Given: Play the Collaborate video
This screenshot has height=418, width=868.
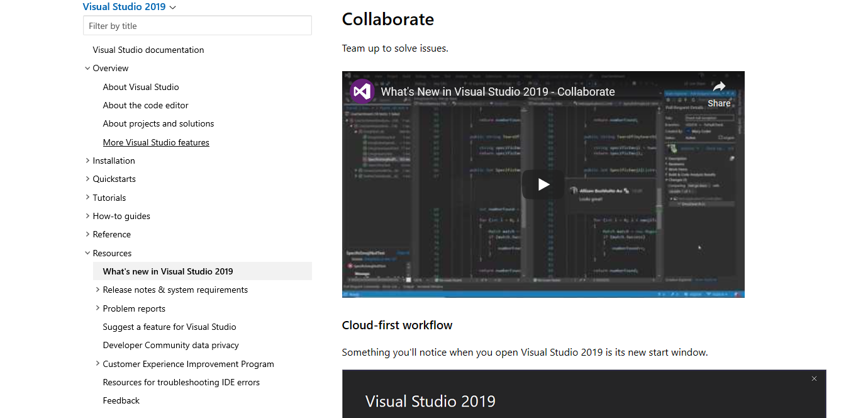Looking at the screenshot, I should coord(543,184).
